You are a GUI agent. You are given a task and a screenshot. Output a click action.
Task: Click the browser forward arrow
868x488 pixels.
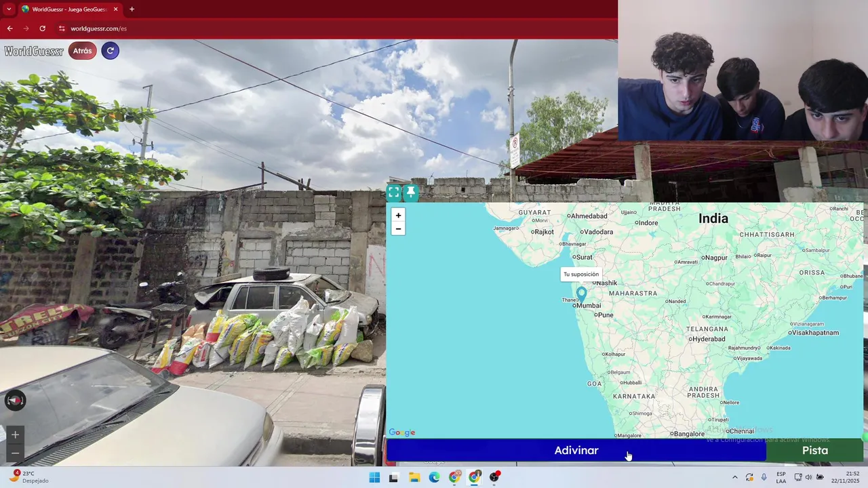[x=26, y=28]
